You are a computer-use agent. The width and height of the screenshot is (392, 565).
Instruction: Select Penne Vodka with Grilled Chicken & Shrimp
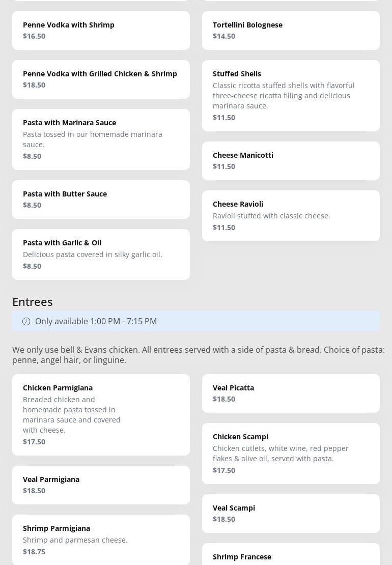(101, 79)
